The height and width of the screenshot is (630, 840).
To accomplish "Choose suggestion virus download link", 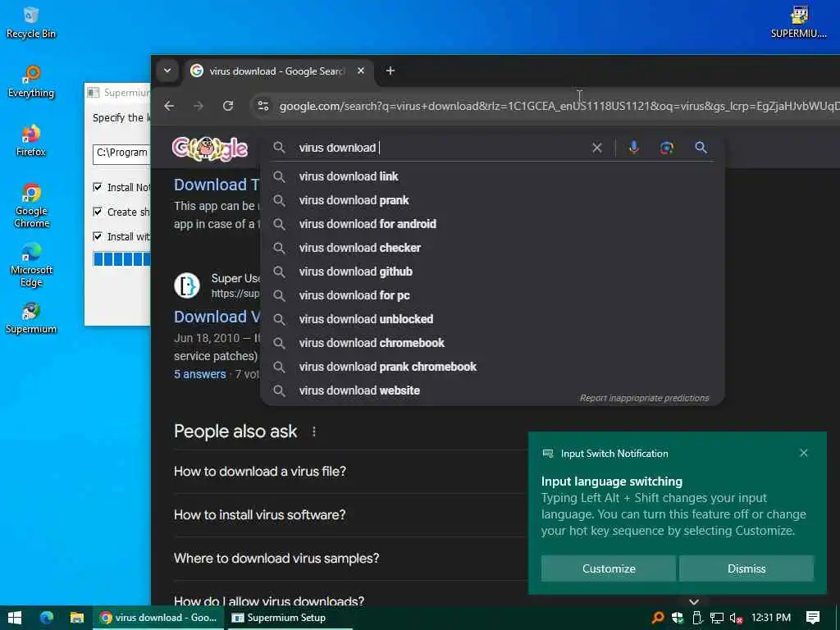I will (x=492, y=176).
